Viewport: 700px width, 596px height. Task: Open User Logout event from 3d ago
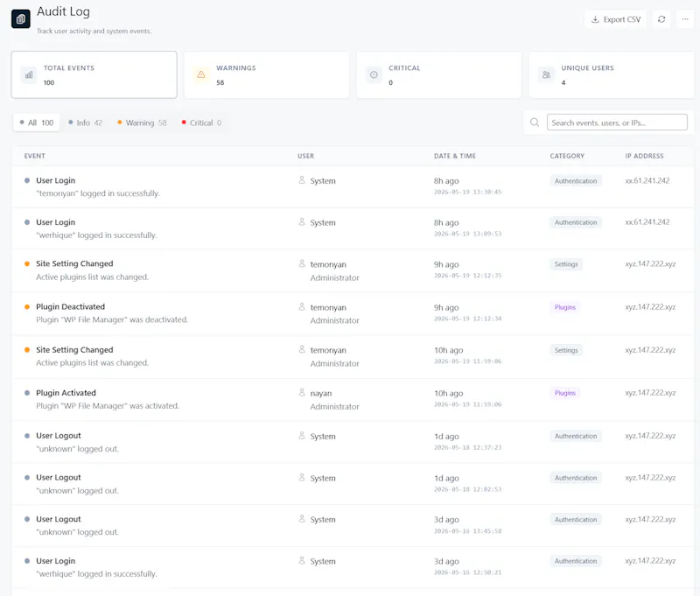[59, 519]
